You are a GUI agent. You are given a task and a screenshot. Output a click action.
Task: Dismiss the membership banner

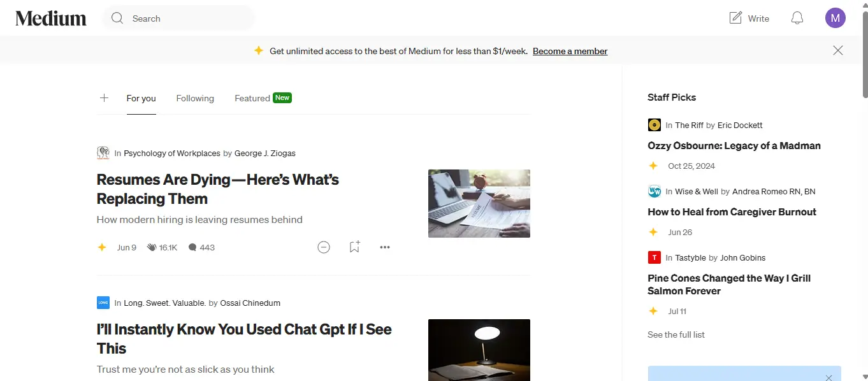click(838, 50)
